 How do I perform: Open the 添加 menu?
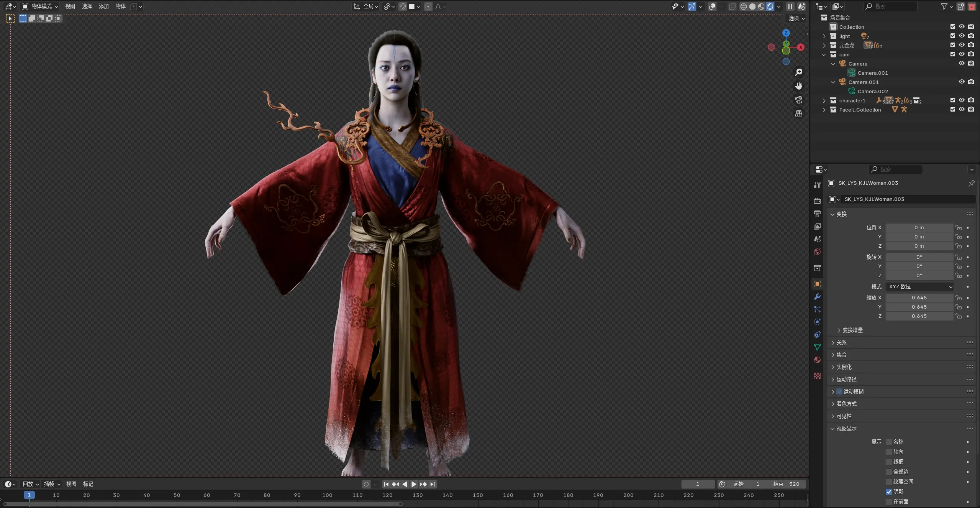coord(104,7)
